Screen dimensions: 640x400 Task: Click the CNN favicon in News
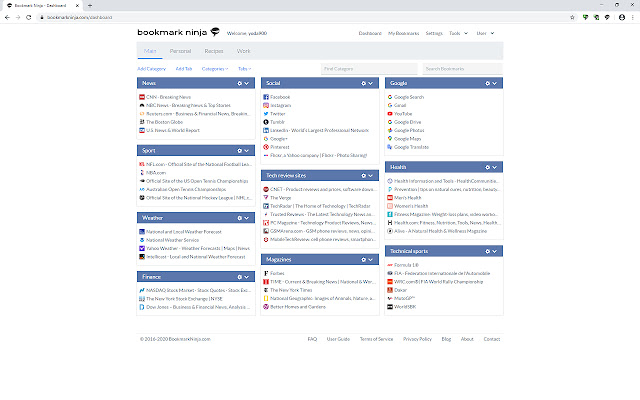pyautogui.click(x=142, y=97)
